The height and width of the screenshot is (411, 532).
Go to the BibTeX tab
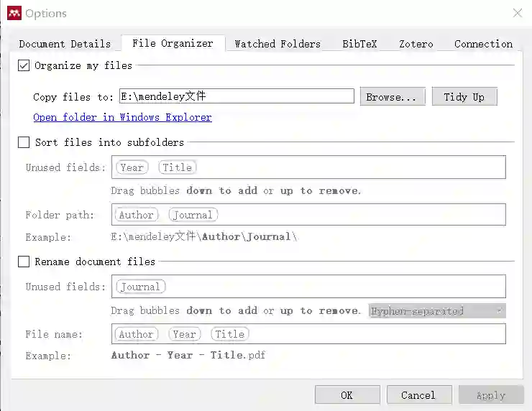359,44
